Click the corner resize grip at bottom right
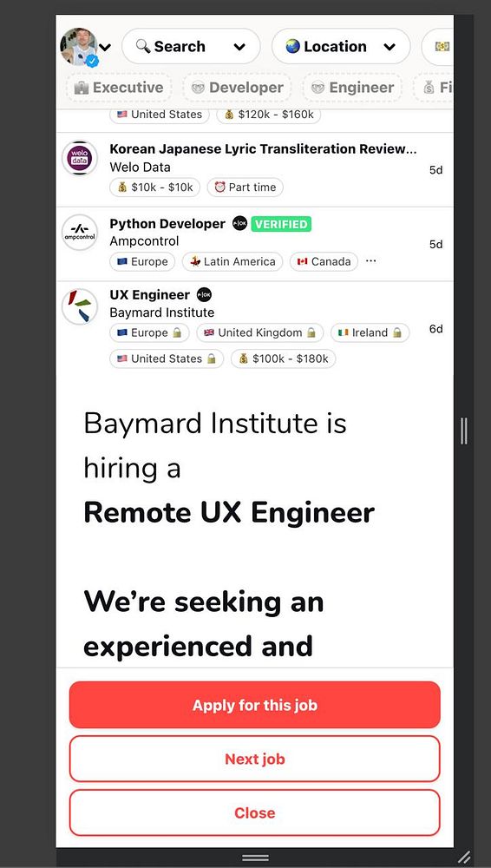This screenshot has height=868, width=491. (464, 858)
